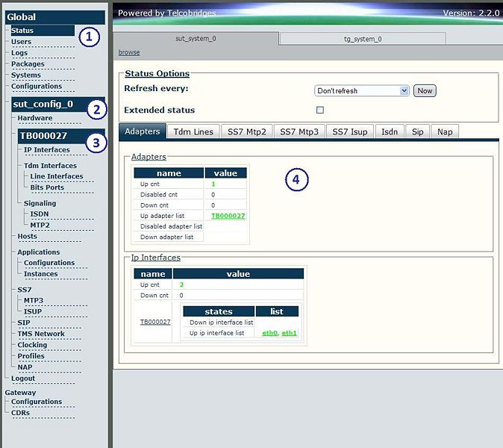Viewport: 503px width, 448px height.
Task: Open the Users section
Action: click(21, 42)
